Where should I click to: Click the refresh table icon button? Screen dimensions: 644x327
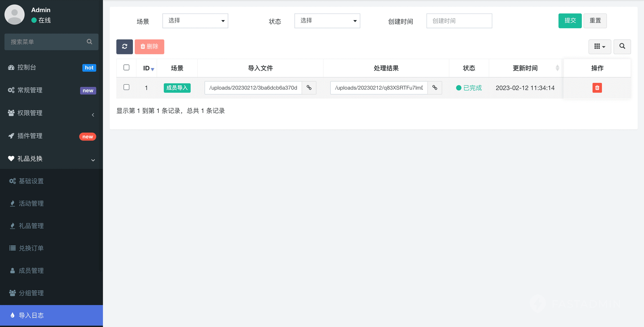tap(125, 47)
